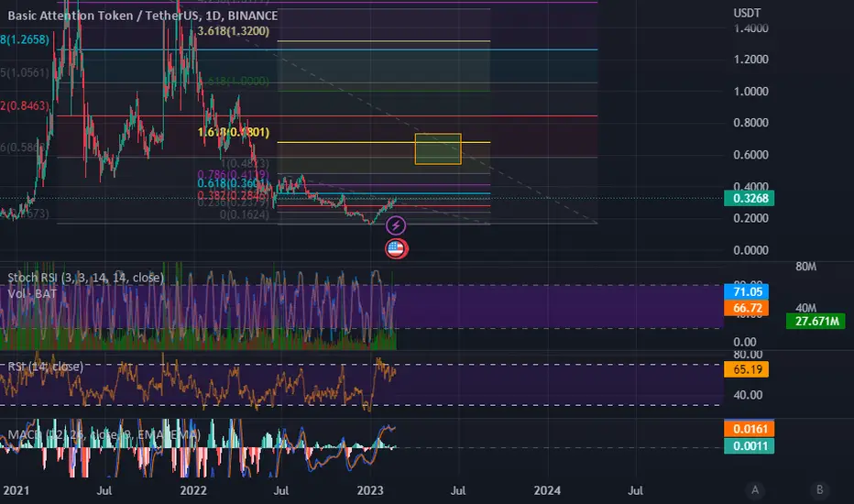
Task: Click the Fib label 0.618 in blue
Action: tap(233, 183)
